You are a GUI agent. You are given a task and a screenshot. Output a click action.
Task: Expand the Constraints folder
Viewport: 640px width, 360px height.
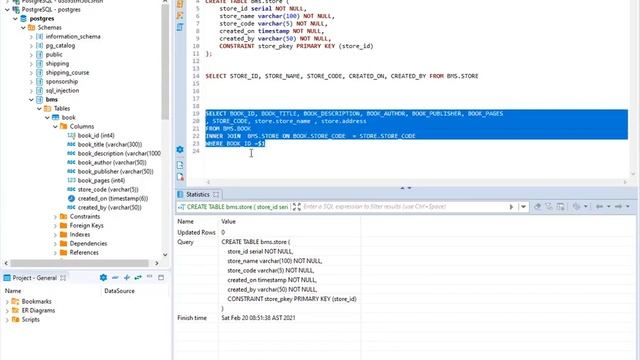click(x=55, y=217)
